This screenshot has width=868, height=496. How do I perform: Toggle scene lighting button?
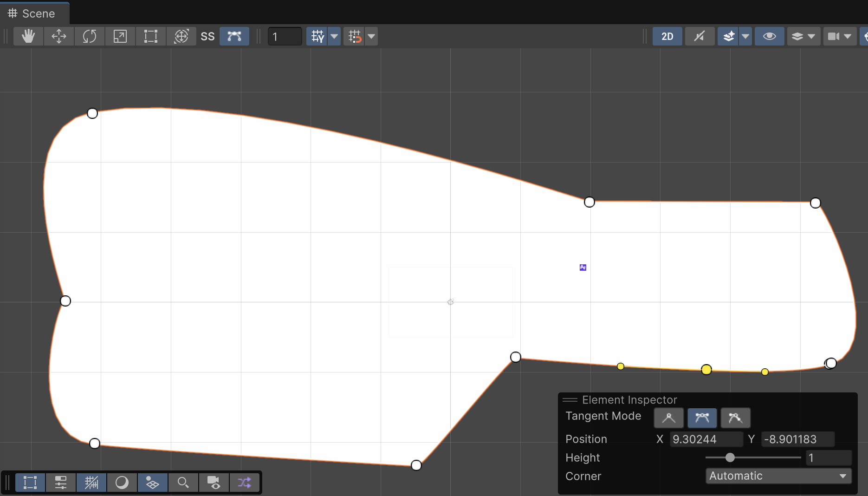pyautogui.click(x=700, y=36)
